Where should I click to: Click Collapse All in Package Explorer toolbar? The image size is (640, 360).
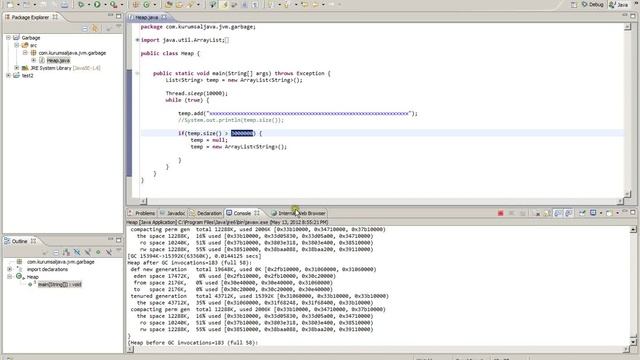(x=85, y=29)
